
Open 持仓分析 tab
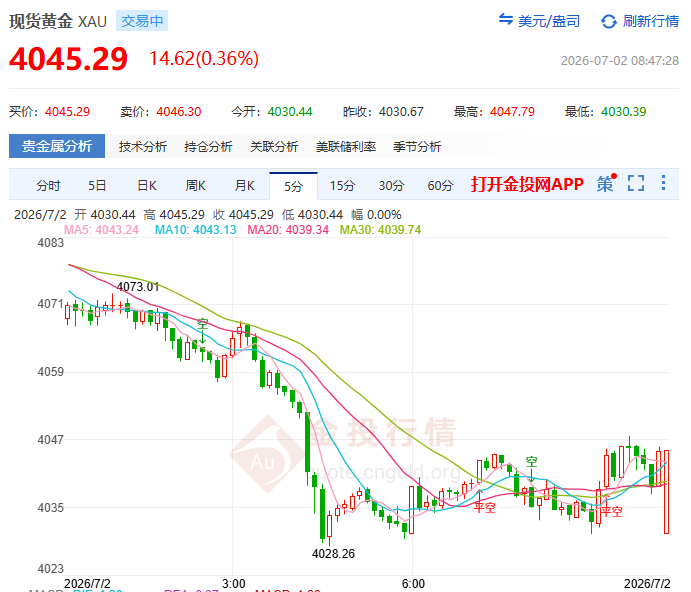coord(208,147)
